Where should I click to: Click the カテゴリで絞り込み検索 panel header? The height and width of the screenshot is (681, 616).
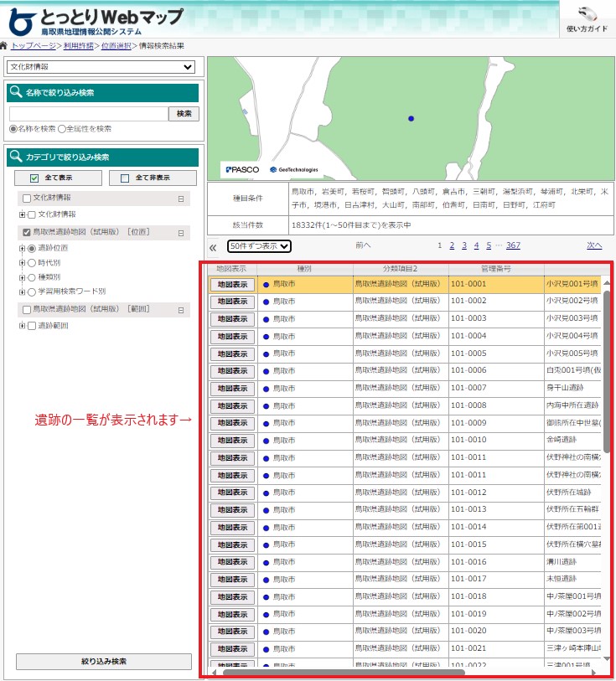coord(102,157)
